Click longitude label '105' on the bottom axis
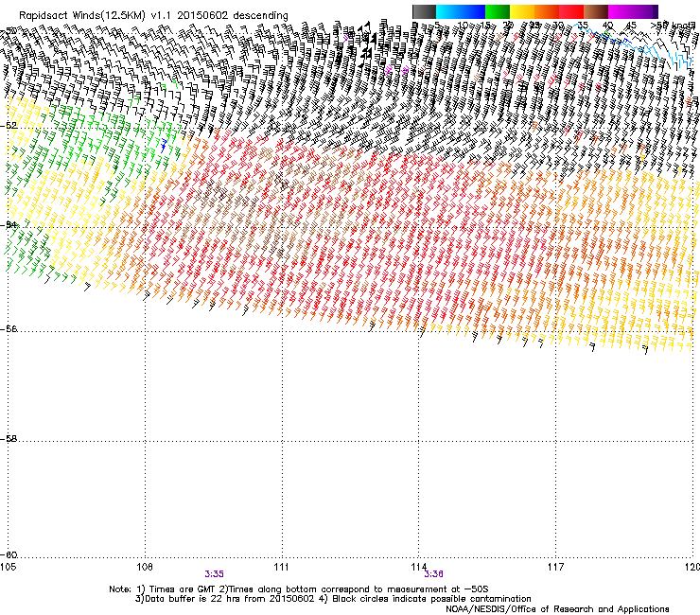Screen dimensions: 700x615 click(x=8, y=567)
